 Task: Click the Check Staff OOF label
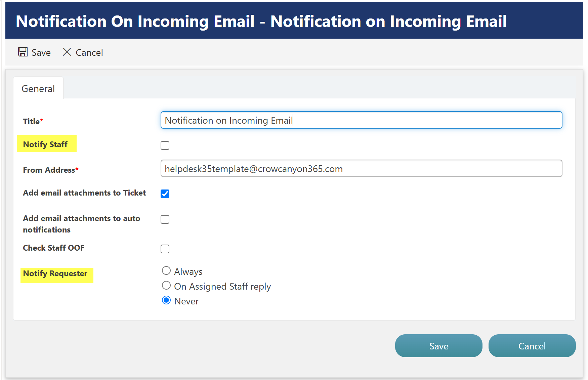coord(54,248)
